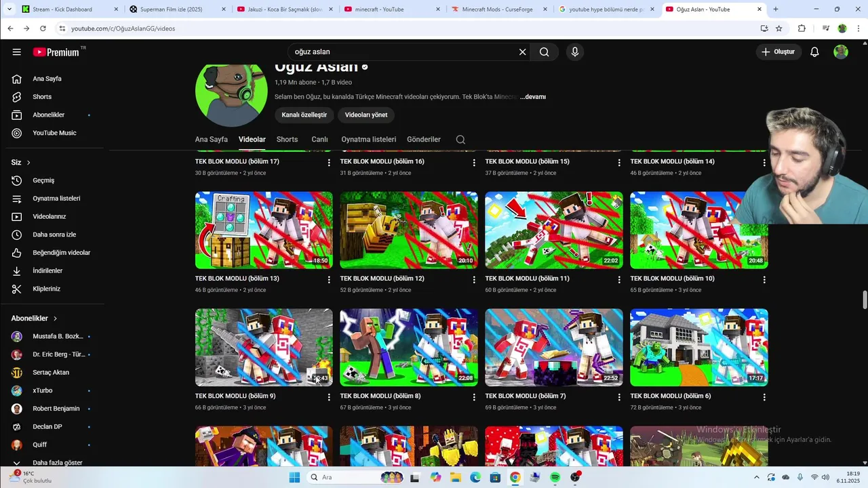
Task: Run search with the magnifier button
Action: coord(544,52)
